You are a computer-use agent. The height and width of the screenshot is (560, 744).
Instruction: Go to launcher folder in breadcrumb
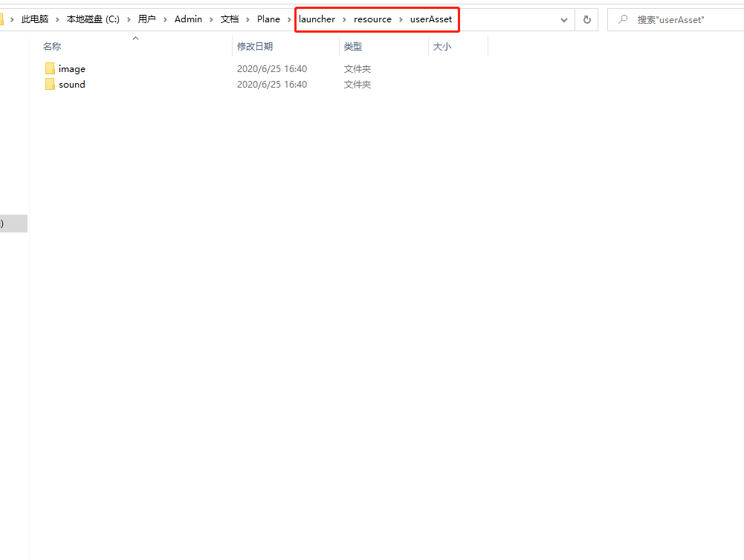point(317,19)
